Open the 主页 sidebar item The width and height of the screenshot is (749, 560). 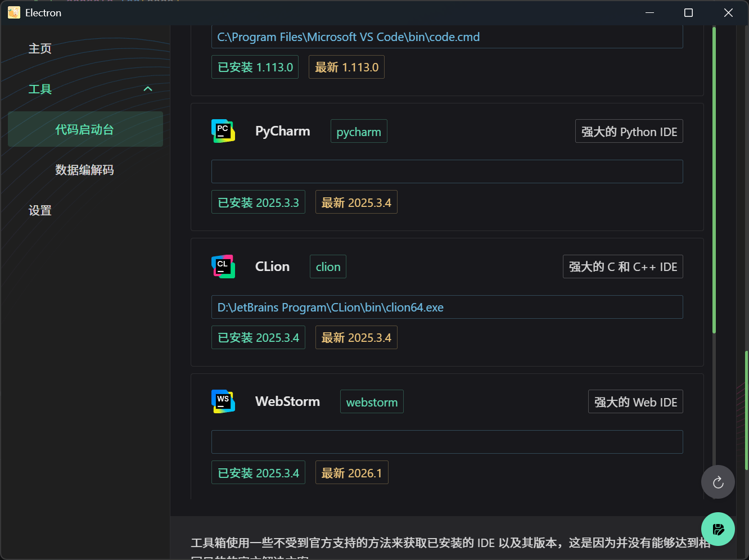coord(40,49)
